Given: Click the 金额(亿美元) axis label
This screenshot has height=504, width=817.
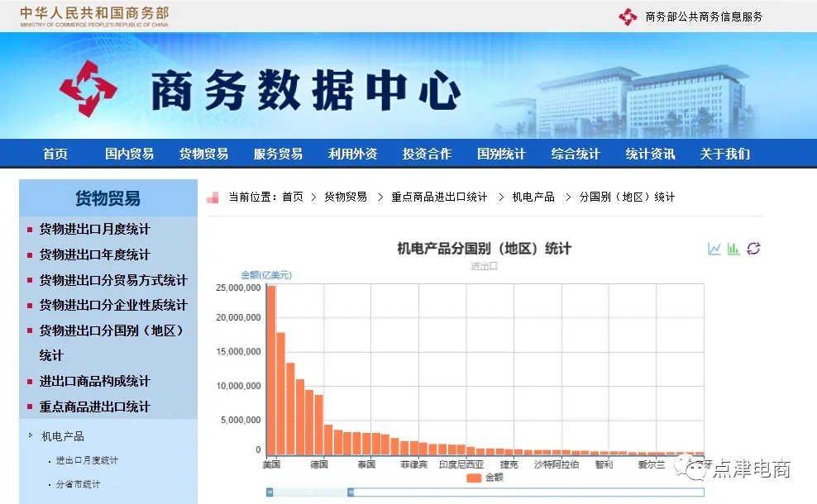Looking at the screenshot, I should tap(266, 275).
